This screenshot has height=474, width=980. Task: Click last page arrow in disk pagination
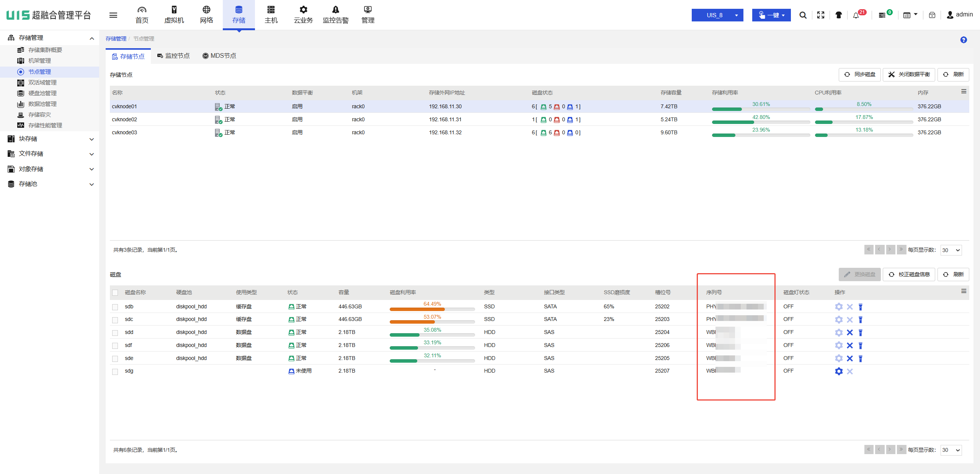click(x=902, y=450)
